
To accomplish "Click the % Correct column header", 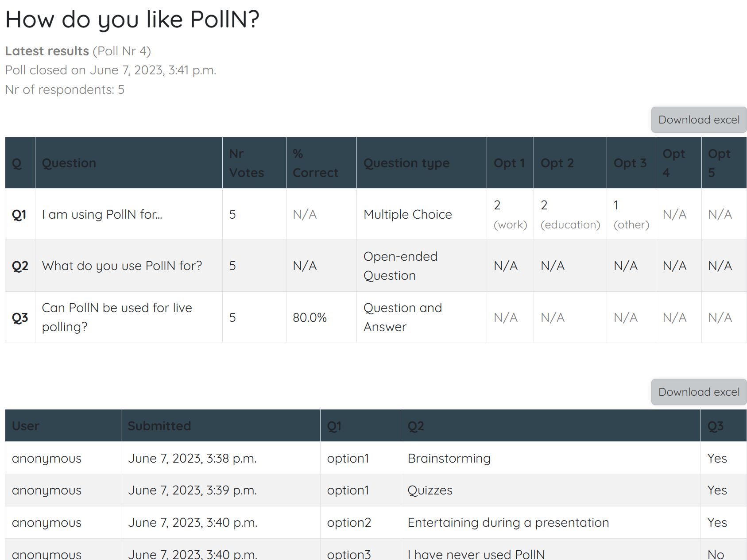I will tap(315, 163).
